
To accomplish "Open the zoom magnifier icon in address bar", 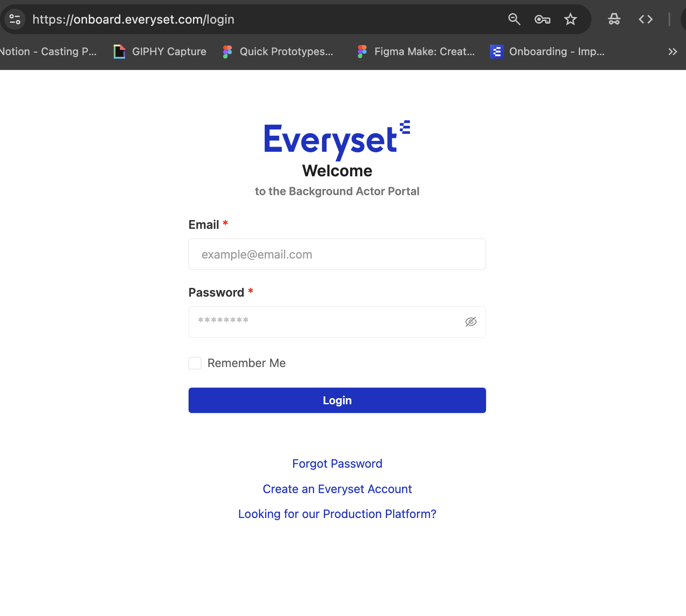I will [x=514, y=19].
